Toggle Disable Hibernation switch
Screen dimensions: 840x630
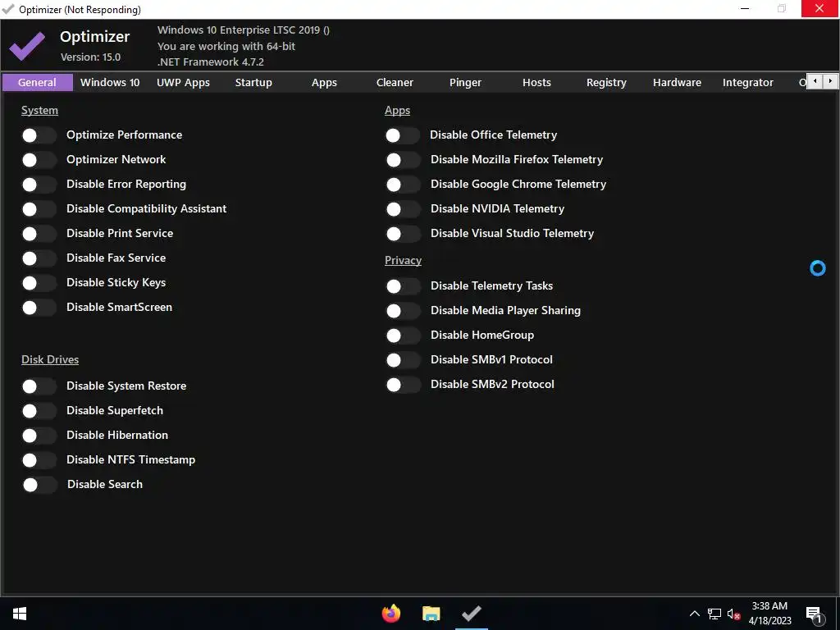[x=39, y=436]
